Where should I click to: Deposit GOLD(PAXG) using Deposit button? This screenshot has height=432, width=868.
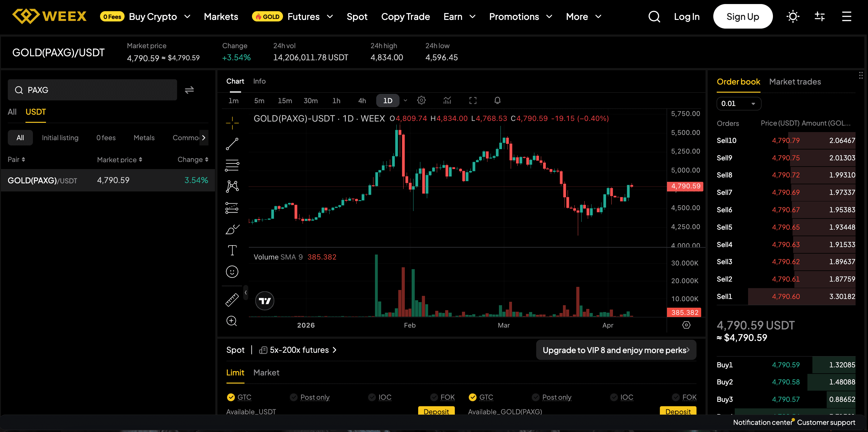point(678,411)
